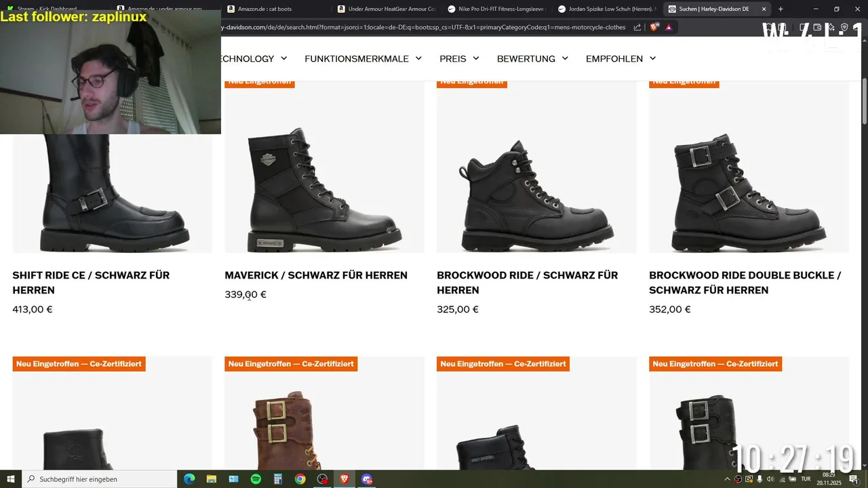Switch to the Jordan Spizike Low Schuh tab
This screenshot has width=868, height=488.
tap(606, 9)
